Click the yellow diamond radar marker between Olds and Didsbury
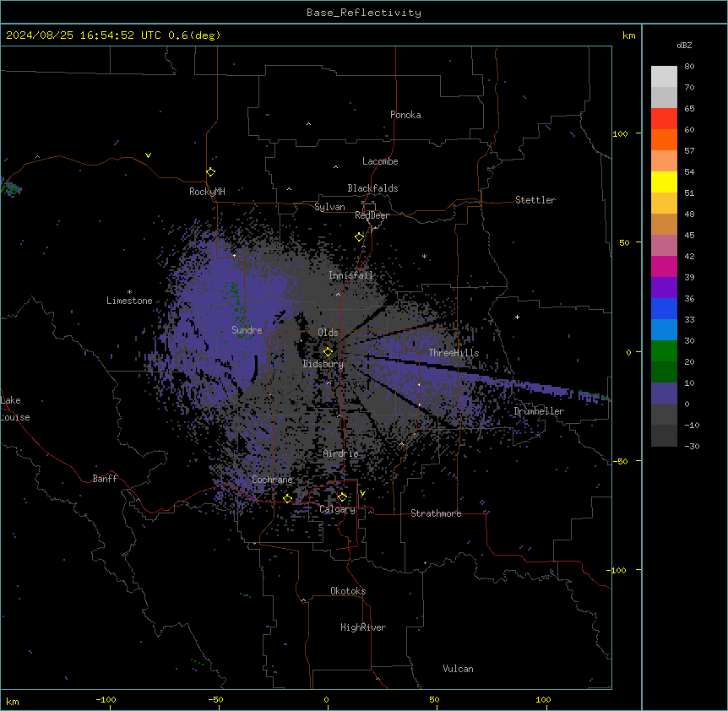This screenshot has width=728, height=711. click(329, 352)
